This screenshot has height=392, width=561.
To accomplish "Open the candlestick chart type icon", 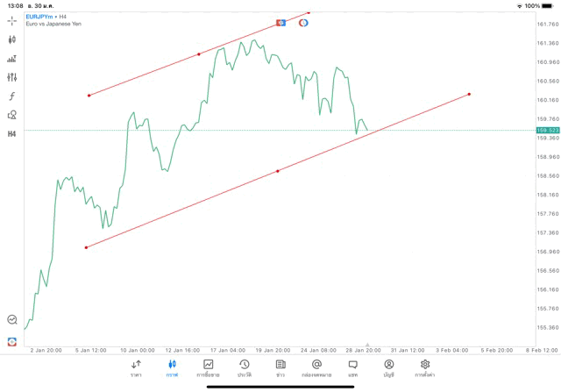I will 12,39.
